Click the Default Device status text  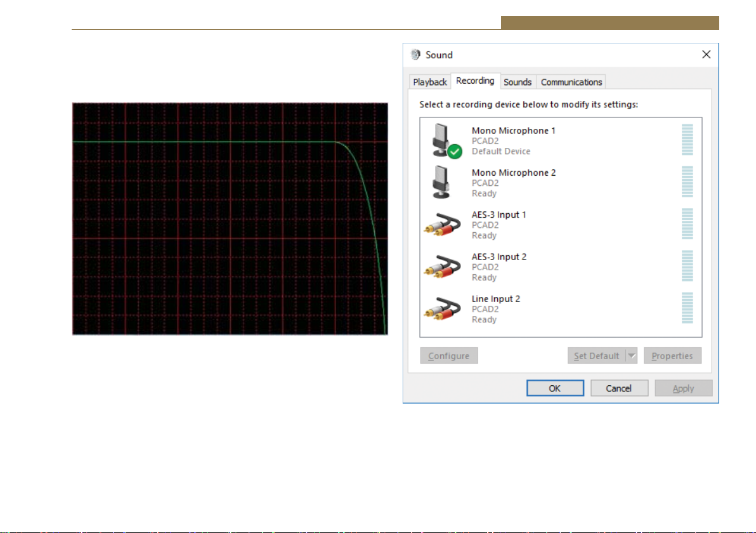[x=501, y=151]
